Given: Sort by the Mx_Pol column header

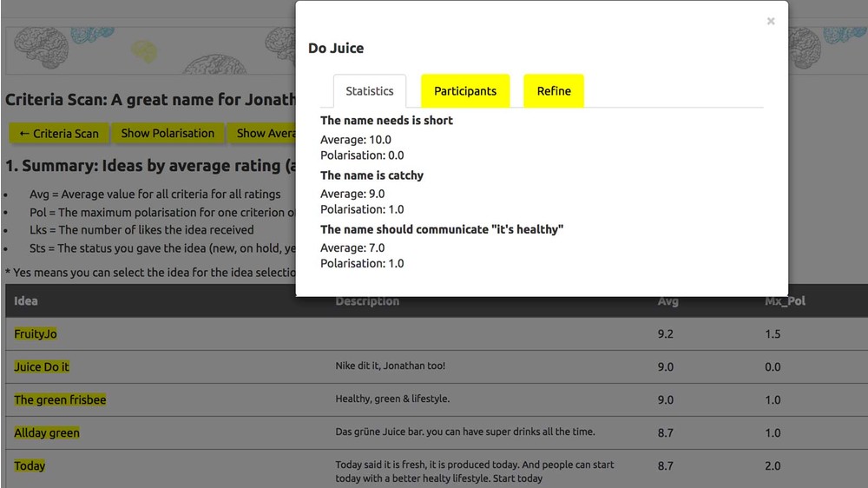Looking at the screenshot, I should 785,301.
